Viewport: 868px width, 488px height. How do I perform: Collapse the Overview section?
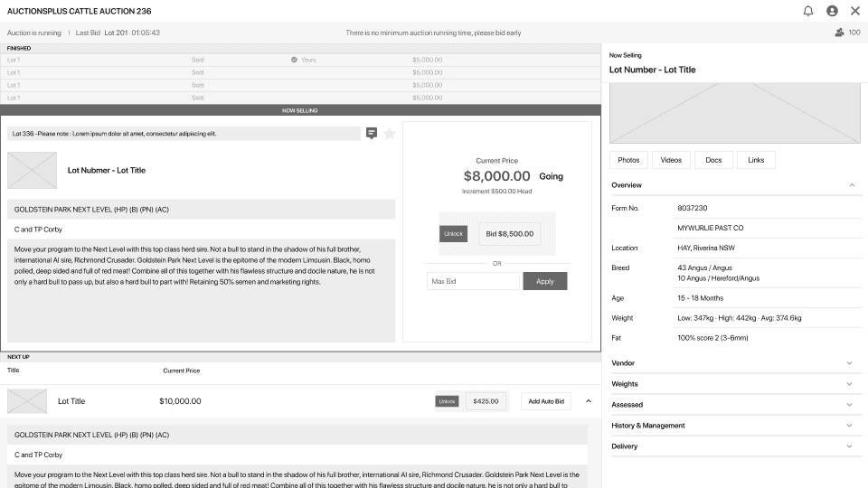pyautogui.click(x=852, y=185)
